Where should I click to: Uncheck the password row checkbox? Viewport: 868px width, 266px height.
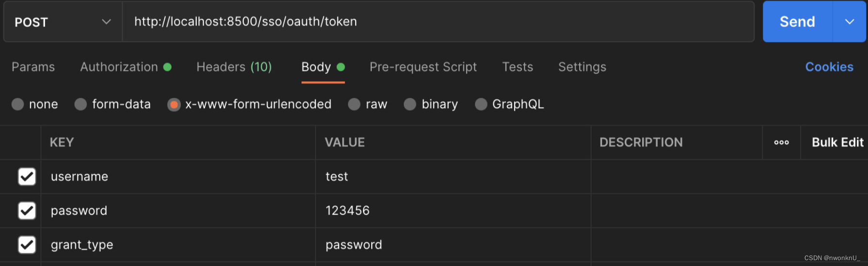pos(27,211)
